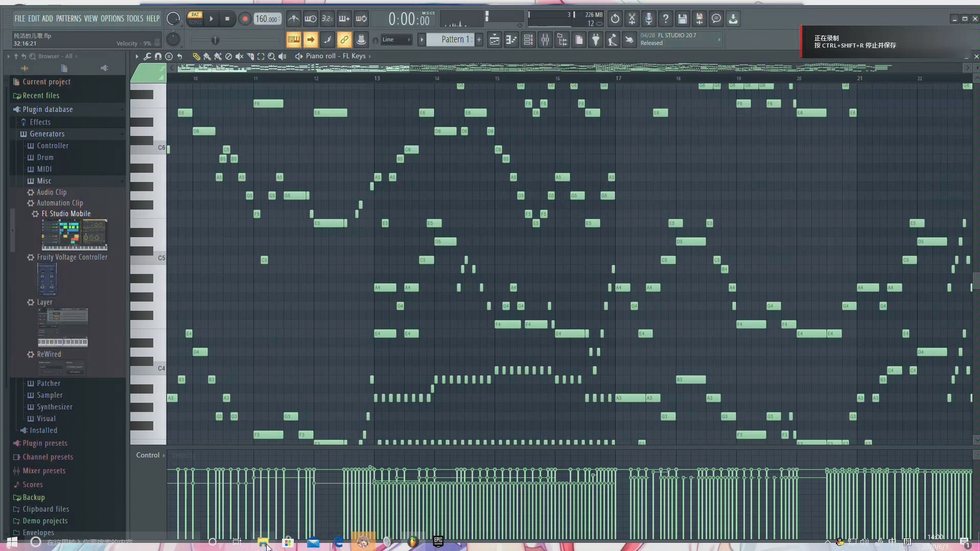Toggle loop recording
This screenshot has width=980, height=551.
coord(361,19)
